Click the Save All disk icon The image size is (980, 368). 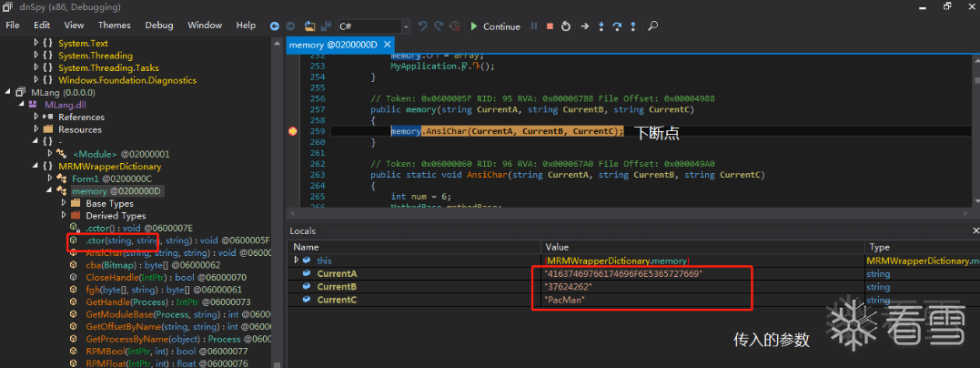click(325, 26)
